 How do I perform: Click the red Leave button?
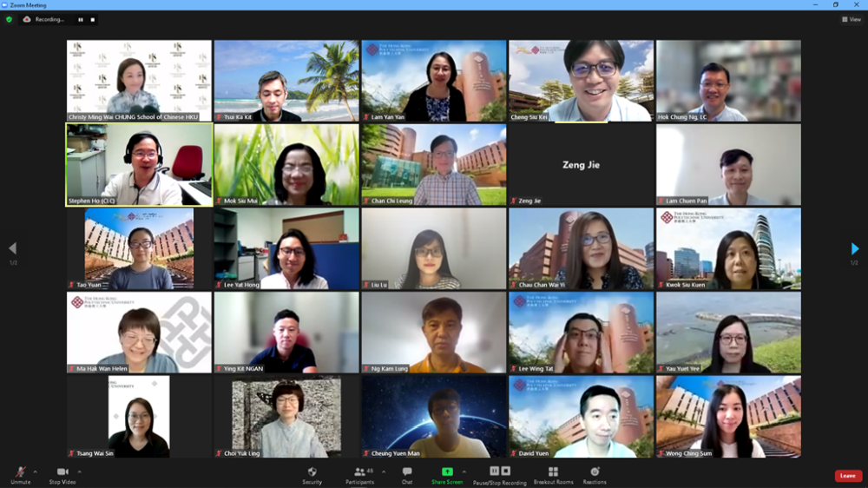tap(848, 476)
